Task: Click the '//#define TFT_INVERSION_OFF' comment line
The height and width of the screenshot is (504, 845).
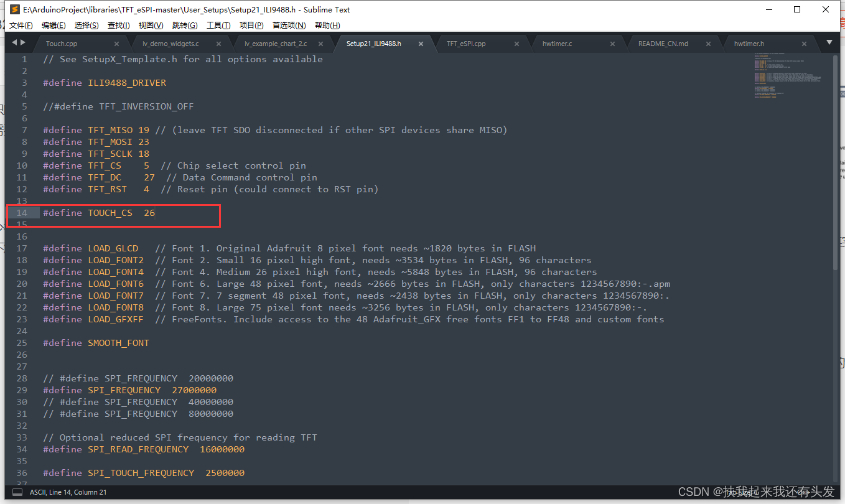Action: click(x=118, y=106)
